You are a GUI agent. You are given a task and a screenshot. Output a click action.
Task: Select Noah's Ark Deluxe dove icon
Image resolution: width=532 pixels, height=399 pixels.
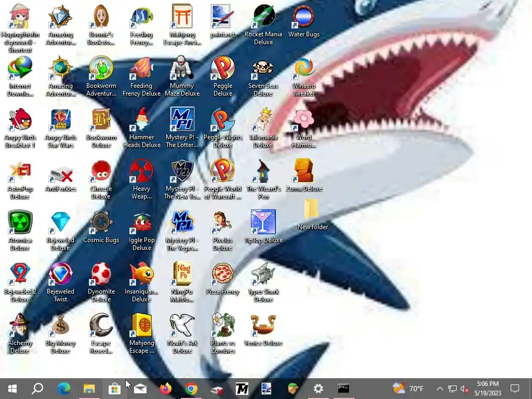[x=182, y=325]
